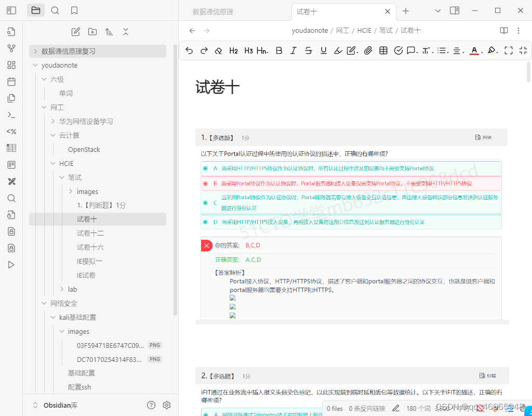The image size is (532, 416).
Task: Toggle bold formatting in the toolbar
Action: tap(279, 50)
